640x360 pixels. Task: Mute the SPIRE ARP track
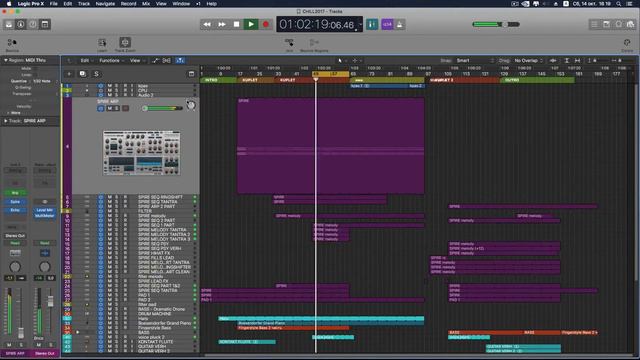[x=109, y=108]
